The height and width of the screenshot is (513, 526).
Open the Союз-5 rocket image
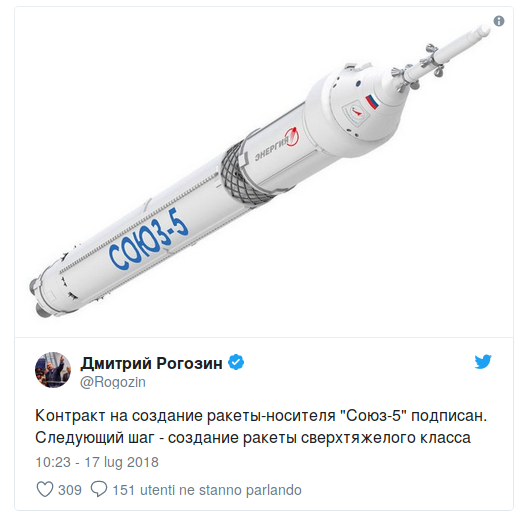click(x=264, y=172)
